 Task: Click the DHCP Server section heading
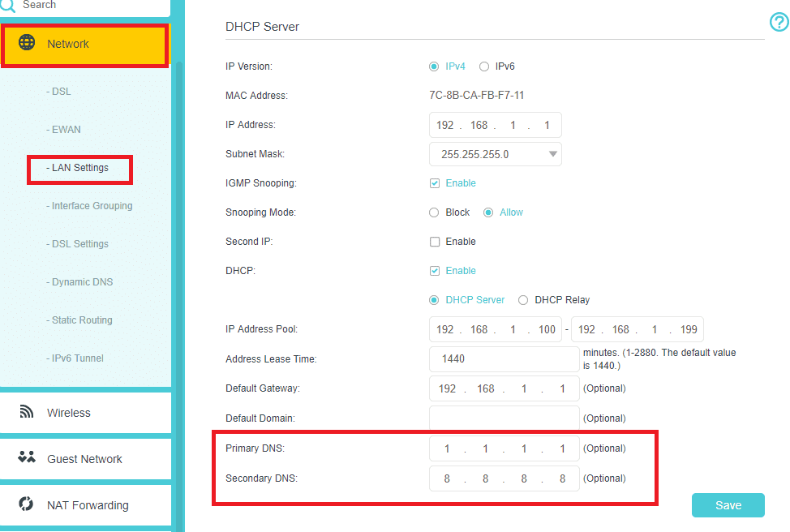[x=262, y=27]
